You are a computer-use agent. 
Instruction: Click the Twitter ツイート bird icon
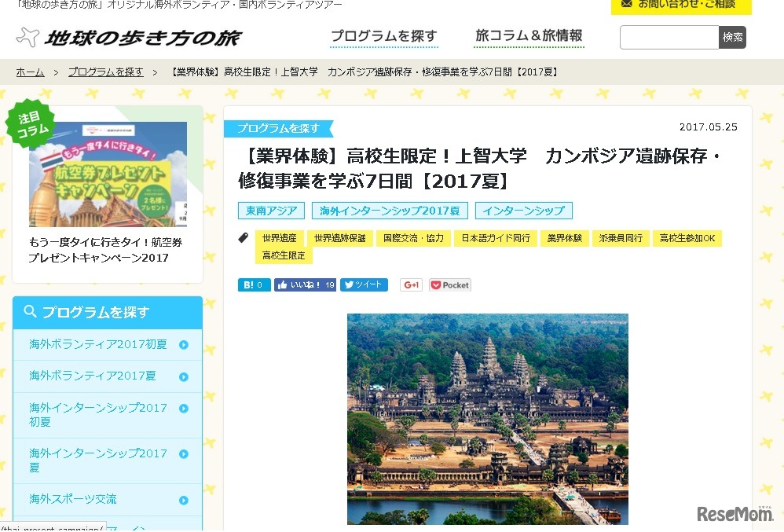point(350,284)
